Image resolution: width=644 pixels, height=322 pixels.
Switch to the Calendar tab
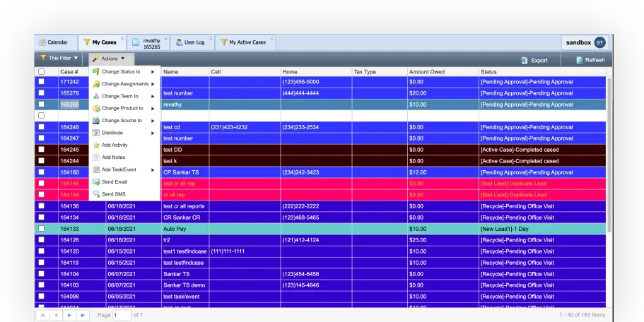(56, 42)
